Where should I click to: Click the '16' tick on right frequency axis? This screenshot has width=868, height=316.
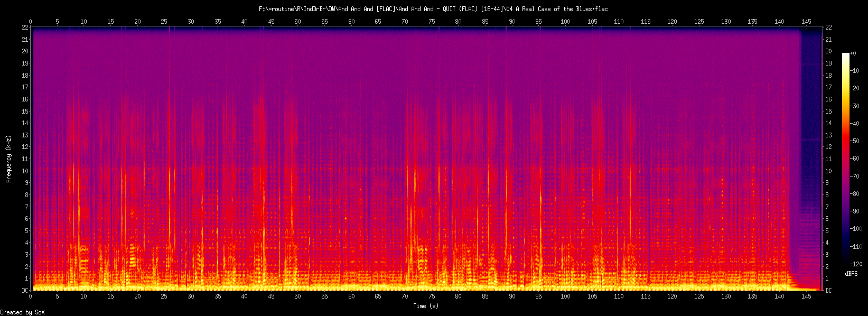point(828,99)
